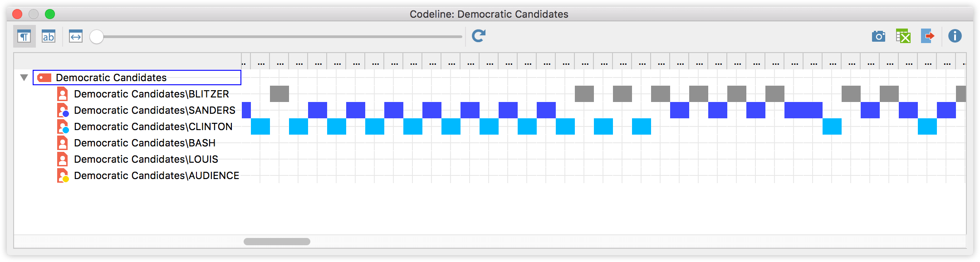The image size is (980, 262).
Task: Select Democratic Candidates\AUDIENCE code row
Action: coord(156,175)
